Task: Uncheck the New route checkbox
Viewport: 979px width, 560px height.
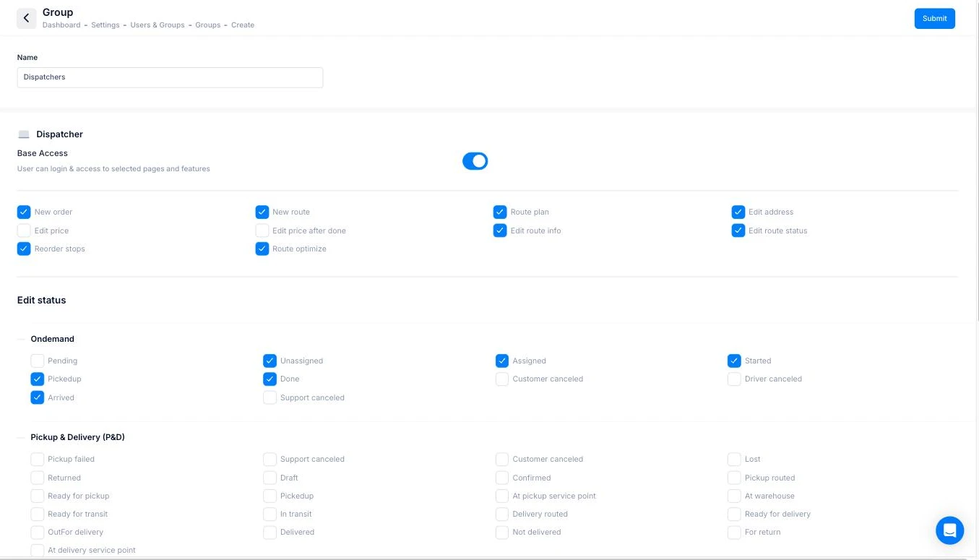Action: pyautogui.click(x=262, y=212)
